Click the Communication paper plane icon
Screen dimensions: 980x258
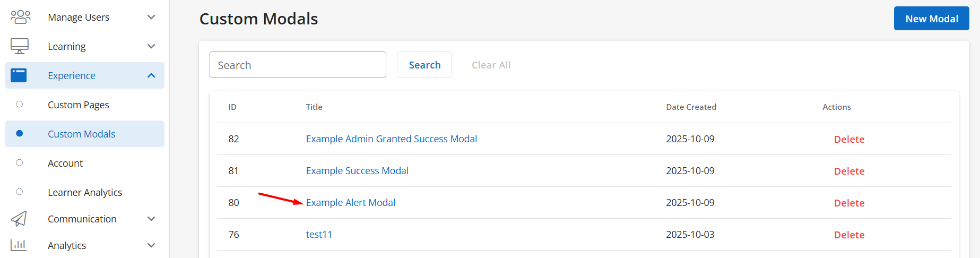tap(19, 219)
